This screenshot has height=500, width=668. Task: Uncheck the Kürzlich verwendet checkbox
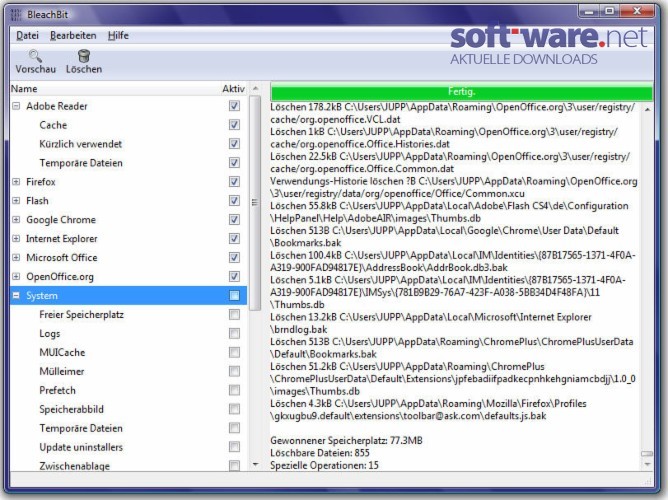[234, 144]
